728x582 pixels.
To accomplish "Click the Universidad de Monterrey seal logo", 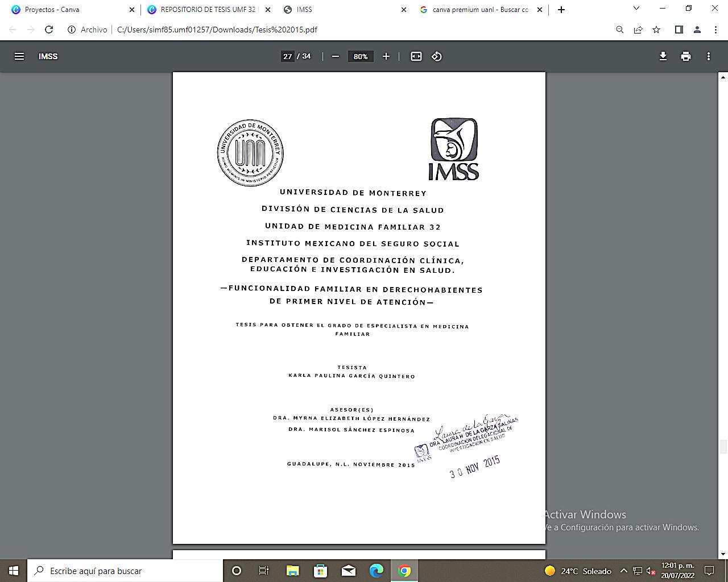I will tap(250, 153).
